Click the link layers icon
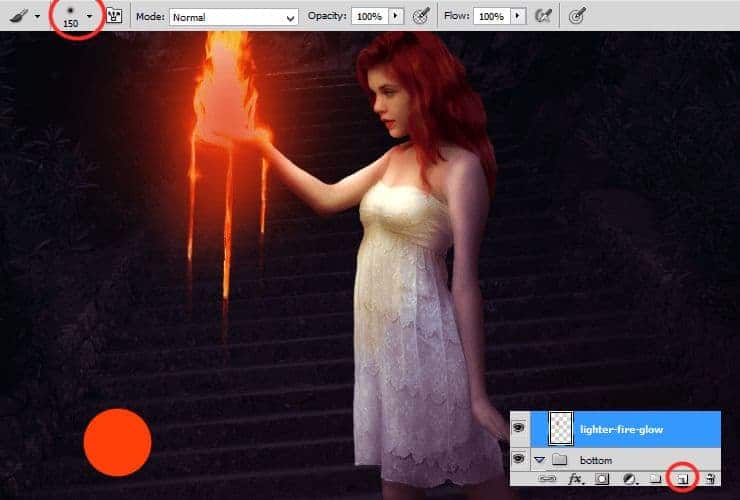 [548, 480]
